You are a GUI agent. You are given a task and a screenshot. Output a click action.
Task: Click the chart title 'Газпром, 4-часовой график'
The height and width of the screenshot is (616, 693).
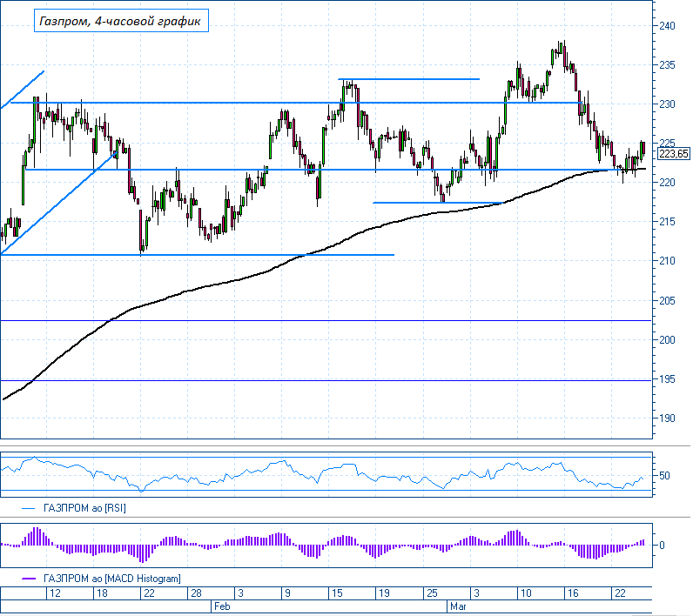[x=121, y=21]
